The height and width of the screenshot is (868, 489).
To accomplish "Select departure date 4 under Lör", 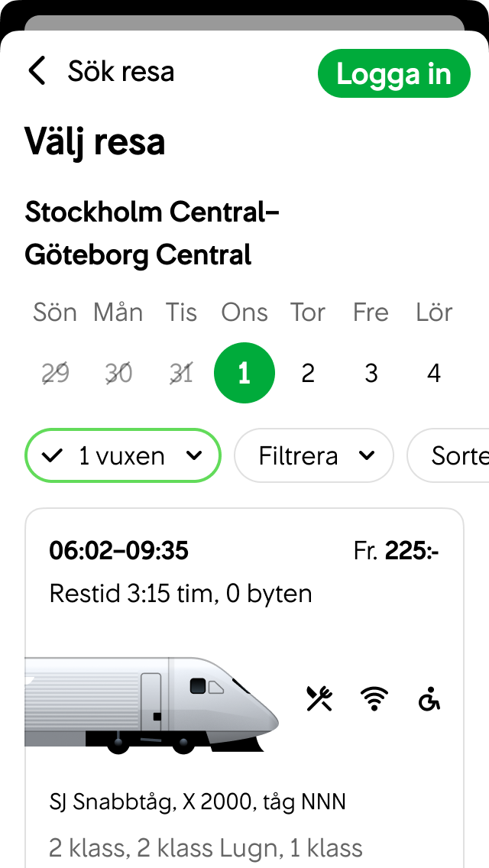I will (x=434, y=373).
